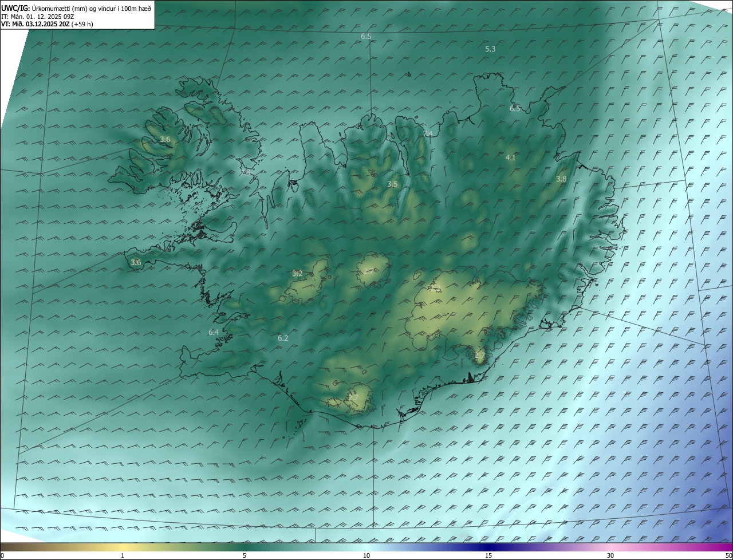Viewport: 733px width, 560px height.
Task: Click the 2.7 value at Vatnajökull's southern tip
Action: (x=480, y=356)
